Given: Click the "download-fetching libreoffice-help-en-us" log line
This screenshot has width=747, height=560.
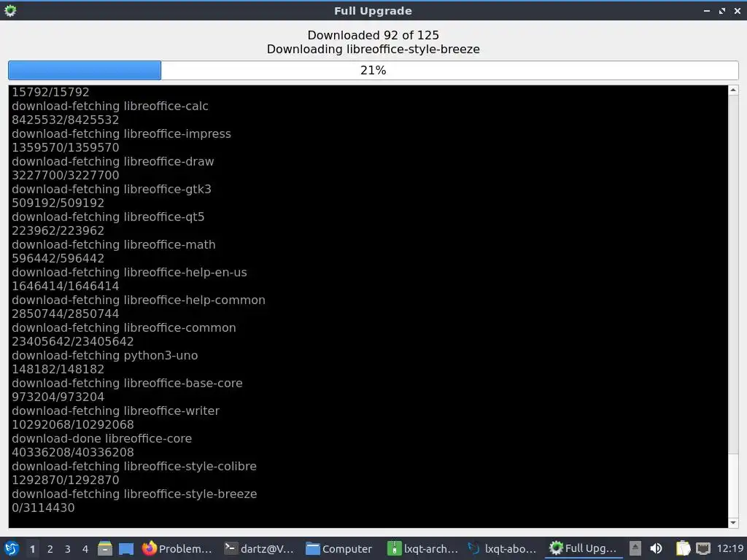Looking at the screenshot, I should click(130, 273).
